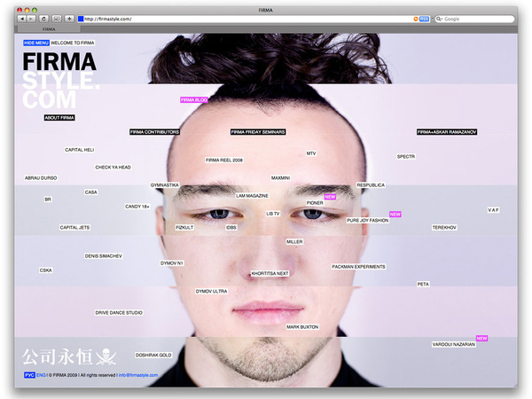Click the orange icon beside the RSS badge

click(416, 19)
